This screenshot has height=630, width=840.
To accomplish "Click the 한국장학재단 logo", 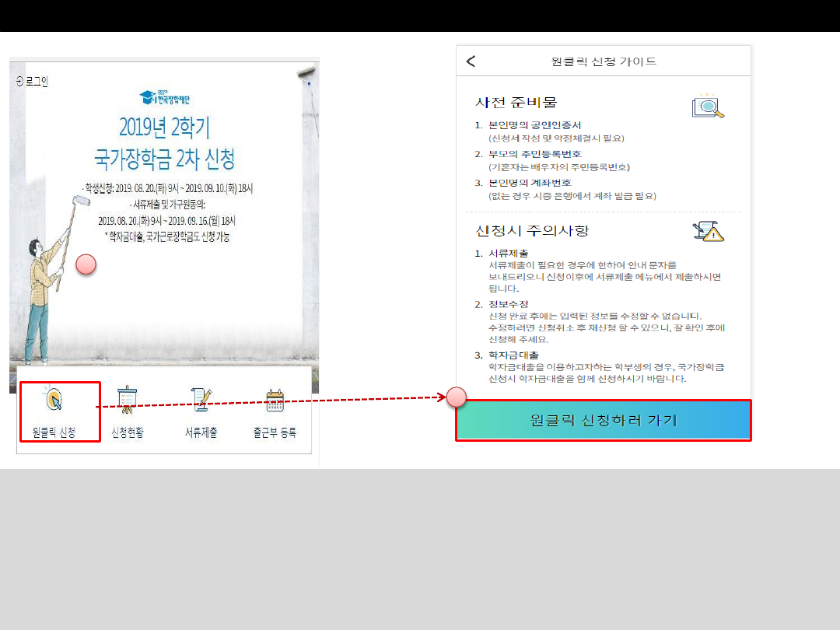I will pos(165,97).
